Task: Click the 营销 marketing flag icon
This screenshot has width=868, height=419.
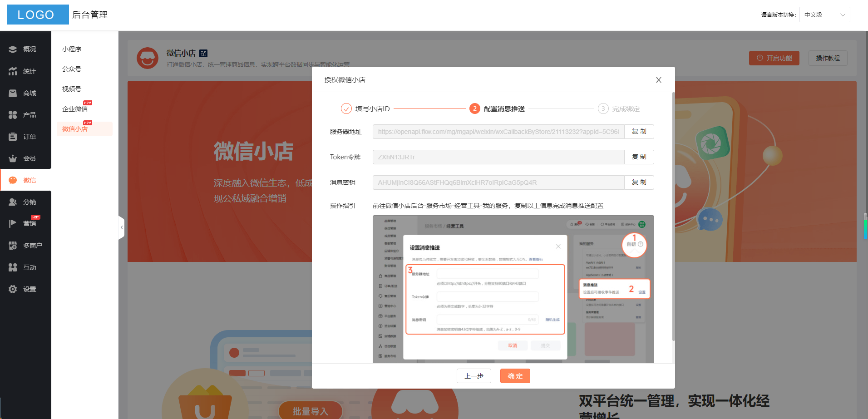Action: tap(13, 223)
